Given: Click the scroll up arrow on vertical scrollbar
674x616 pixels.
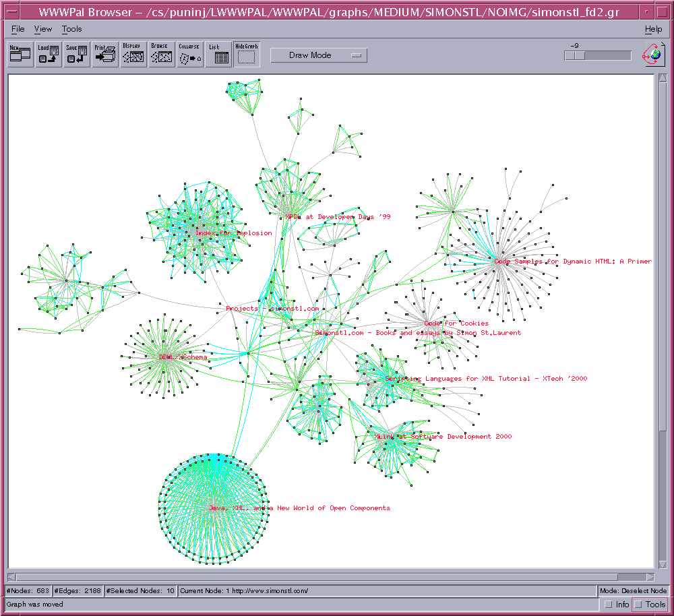Looking at the screenshot, I should pos(663,78).
